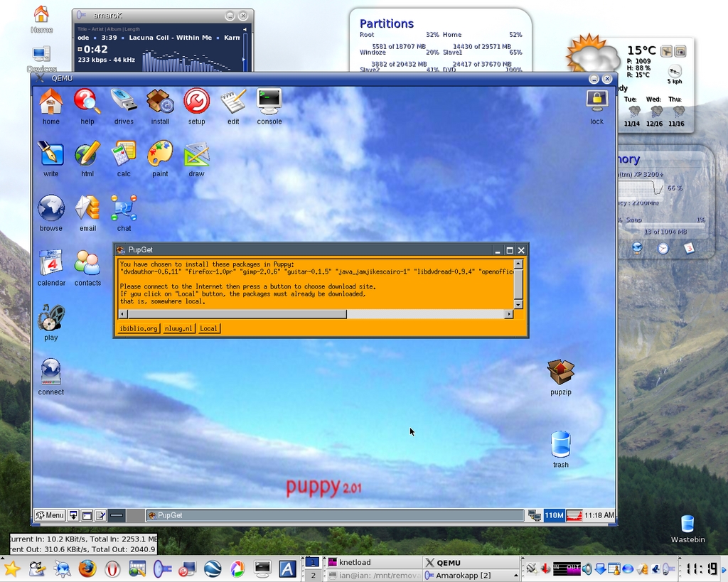Show desktop button in Puppy taskbar
The image size is (728, 582).
click(73, 515)
